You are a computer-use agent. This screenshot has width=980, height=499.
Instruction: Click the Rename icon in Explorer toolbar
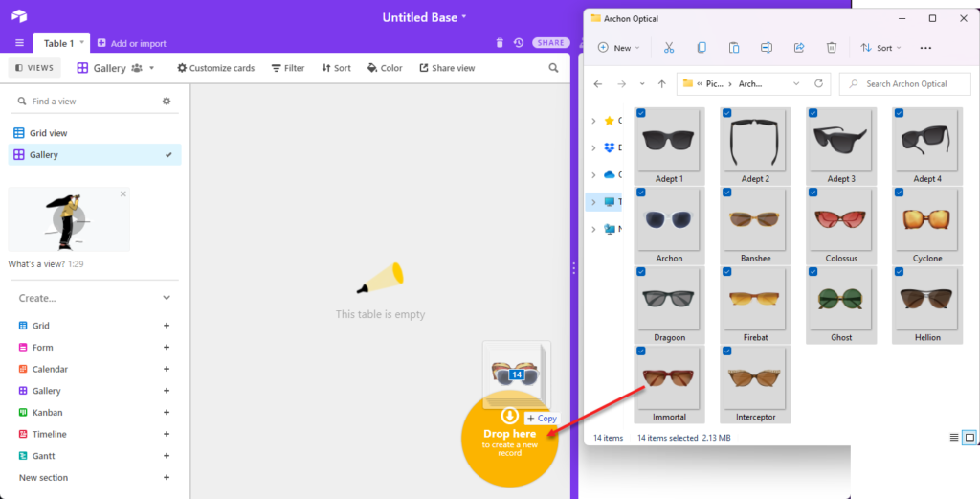pyautogui.click(x=767, y=48)
